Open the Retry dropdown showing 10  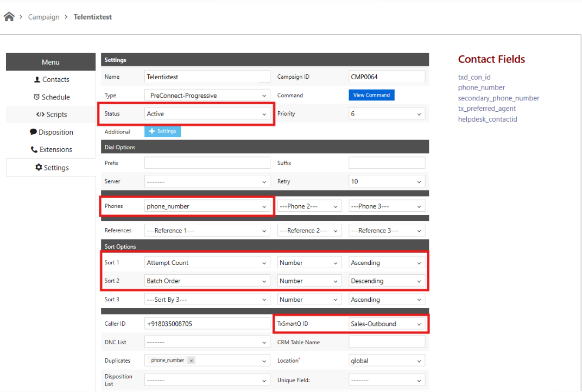387,181
